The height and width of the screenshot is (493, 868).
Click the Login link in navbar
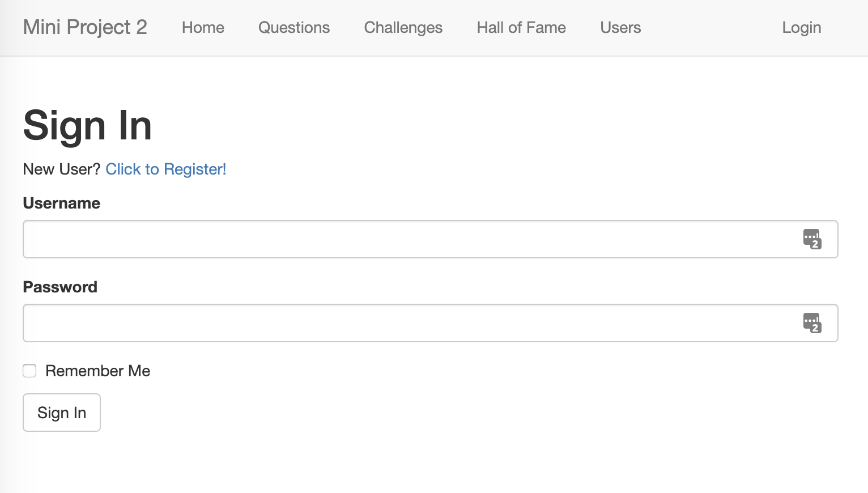801,28
